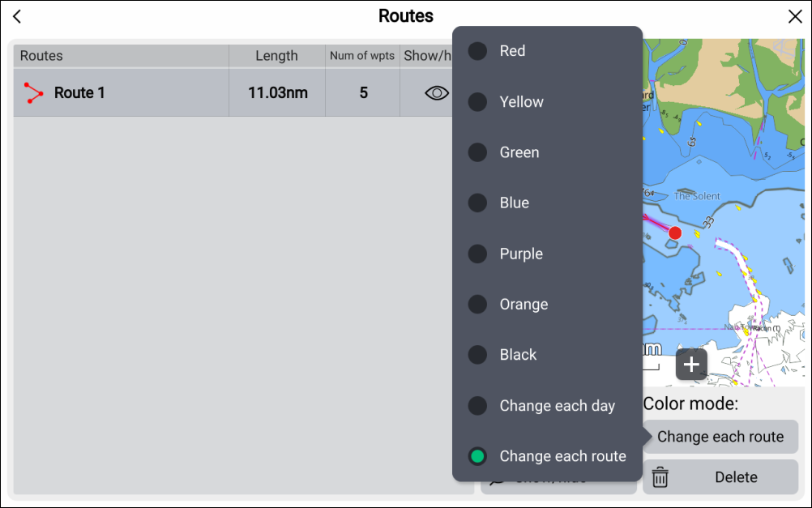Pick Blue from the color list
Screen dimensions: 812x508
tap(514, 203)
